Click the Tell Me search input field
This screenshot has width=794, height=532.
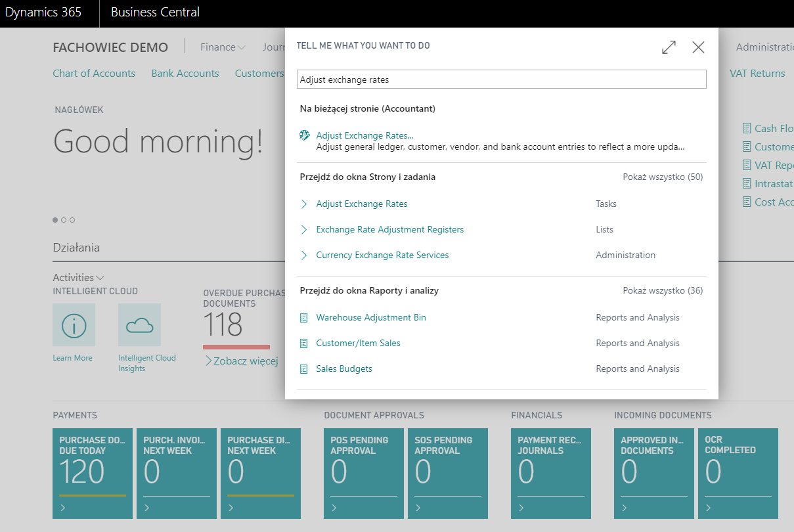point(502,79)
